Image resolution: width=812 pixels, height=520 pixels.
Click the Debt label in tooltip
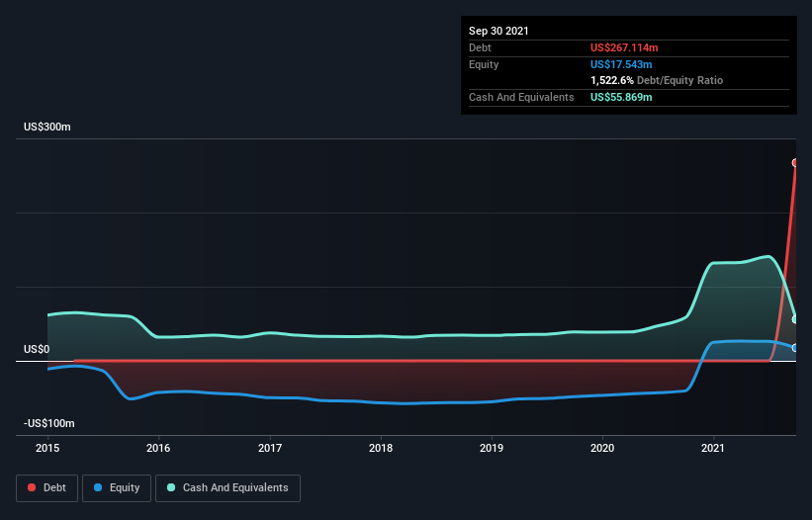click(480, 48)
